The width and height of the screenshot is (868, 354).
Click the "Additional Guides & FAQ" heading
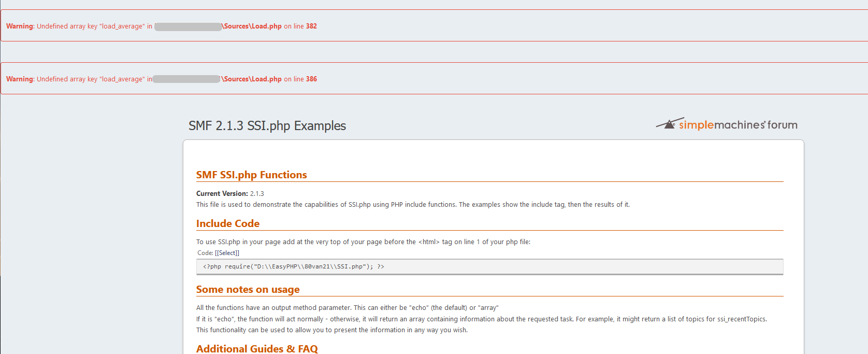pyautogui.click(x=257, y=348)
